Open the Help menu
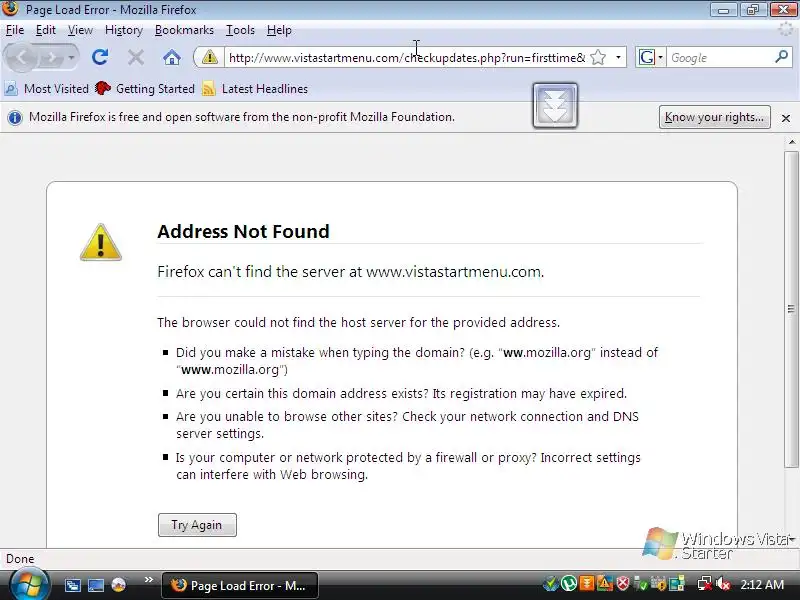800x600 pixels. coord(279,30)
